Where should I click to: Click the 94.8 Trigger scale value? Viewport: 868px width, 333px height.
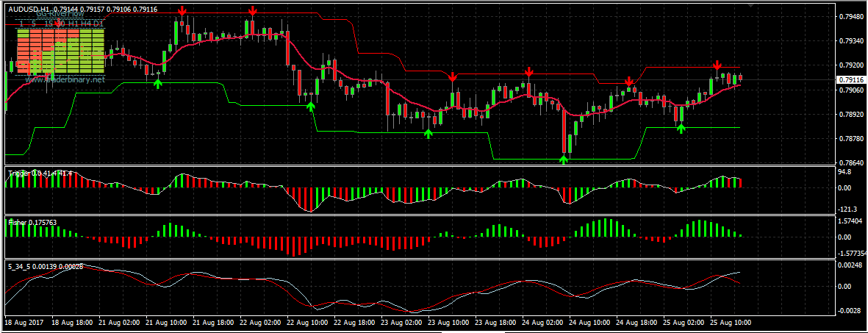click(x=846, y=172)
